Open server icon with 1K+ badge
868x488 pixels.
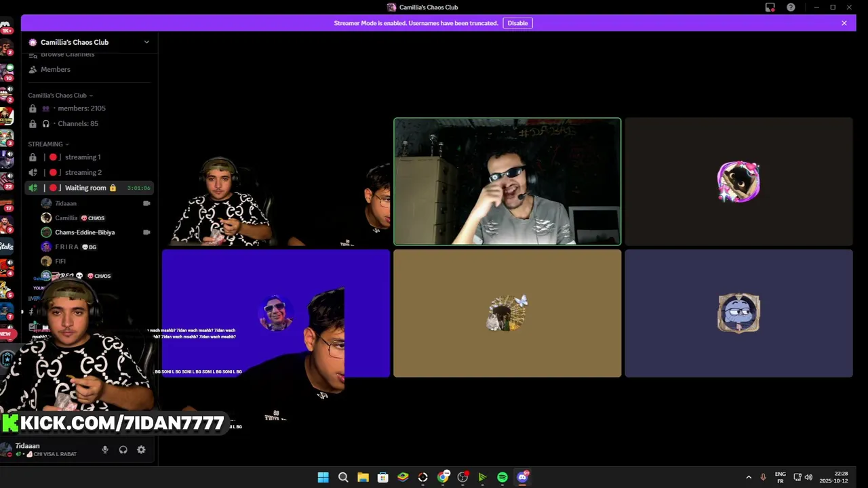point(6,27)
